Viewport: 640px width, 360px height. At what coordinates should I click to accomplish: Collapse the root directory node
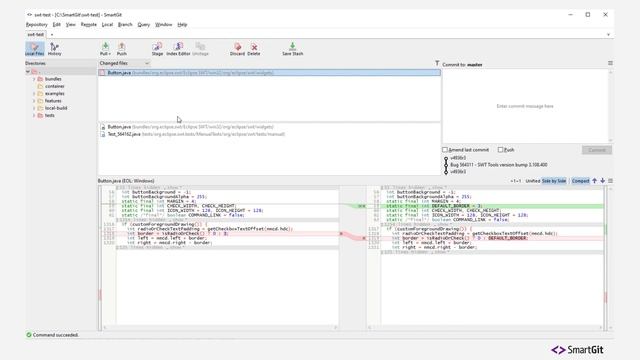click(x=28, y=72)
